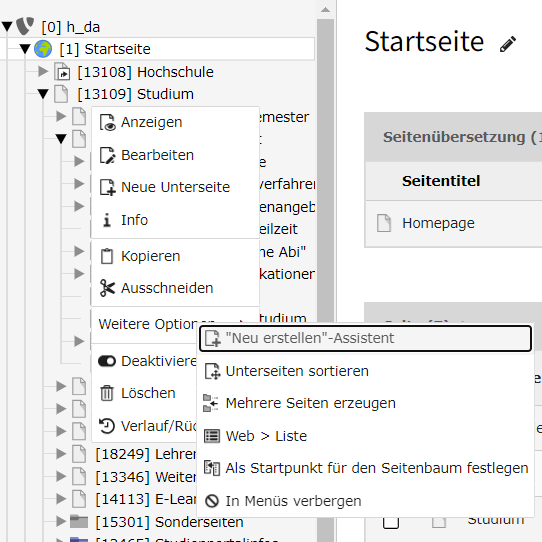This screenshot has width=542, height=542.
Task: Click the page tree scrollbar up arrow
Action: 325,10
